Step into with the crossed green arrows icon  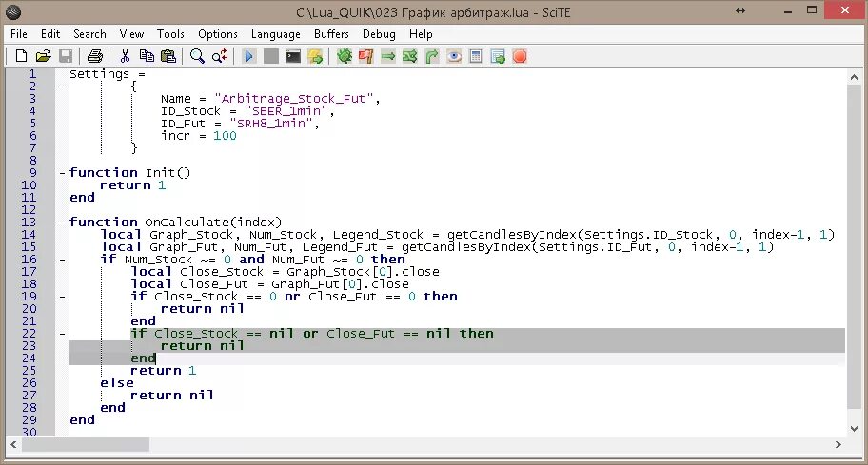410,56
